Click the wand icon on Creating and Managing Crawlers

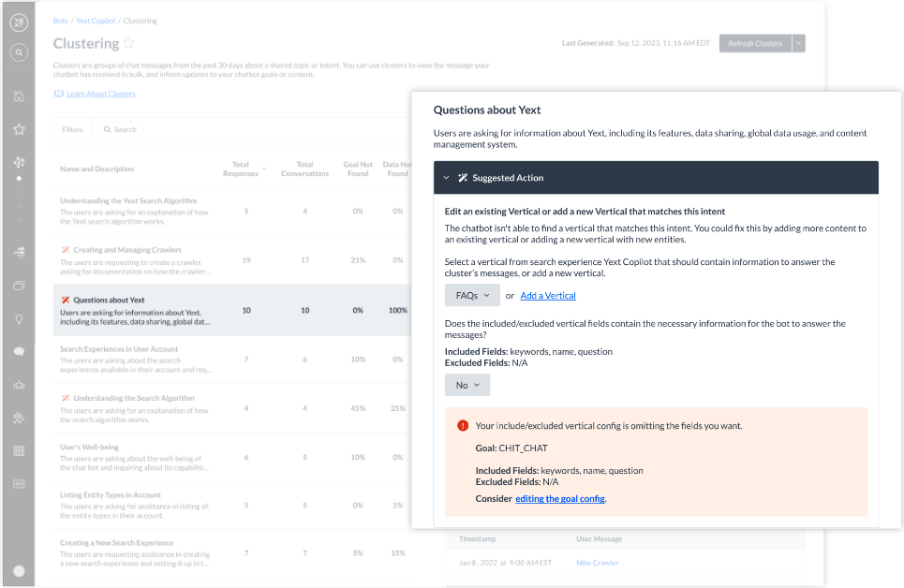point(66,250)
